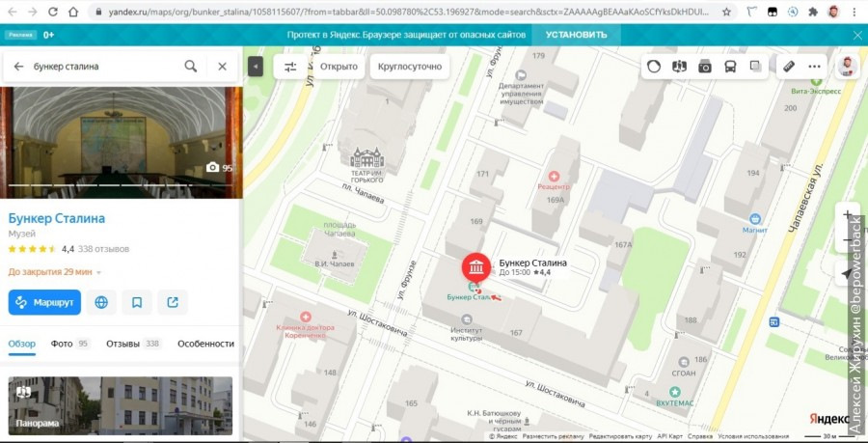Screen dimensions: 868x443
Task: Click the В.И. Чапаев monument marker
Action: (x=334, y=254)
